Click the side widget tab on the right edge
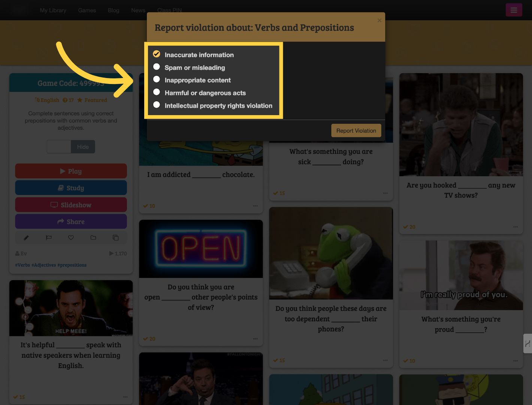532x405 pixels. 528,343
